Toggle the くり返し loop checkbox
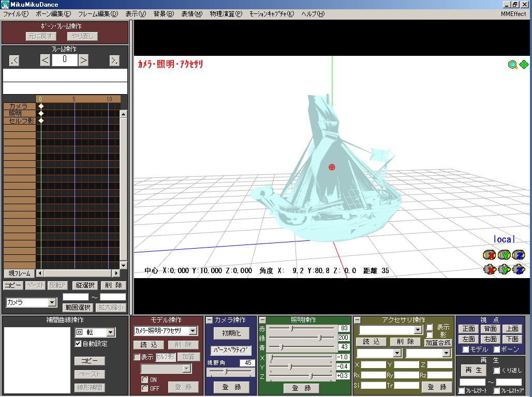 [496, 370]
